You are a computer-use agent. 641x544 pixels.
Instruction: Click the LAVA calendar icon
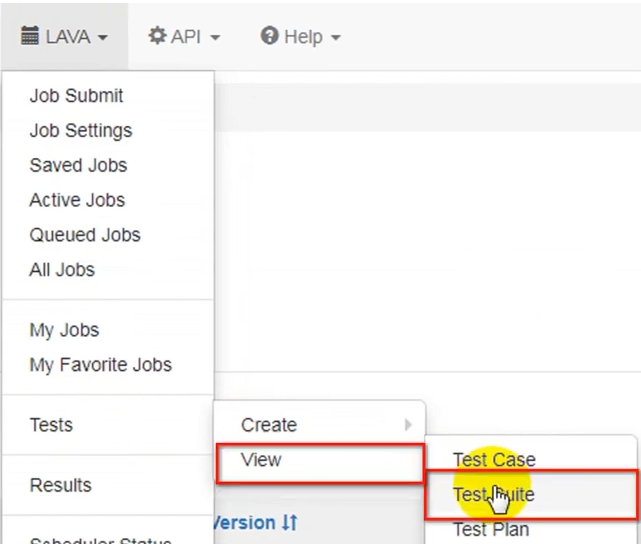click(x=30, y=36)
